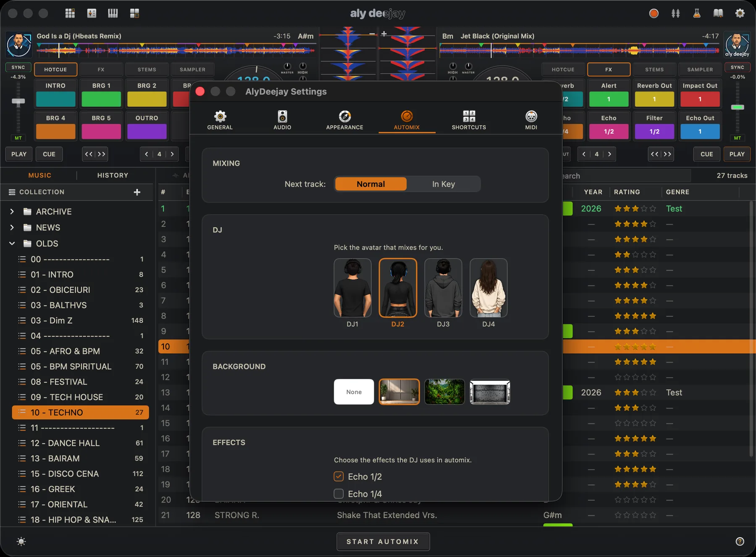Click the piano keys layout icon
This screenshot has height=557, width=756.
(113, 13)
